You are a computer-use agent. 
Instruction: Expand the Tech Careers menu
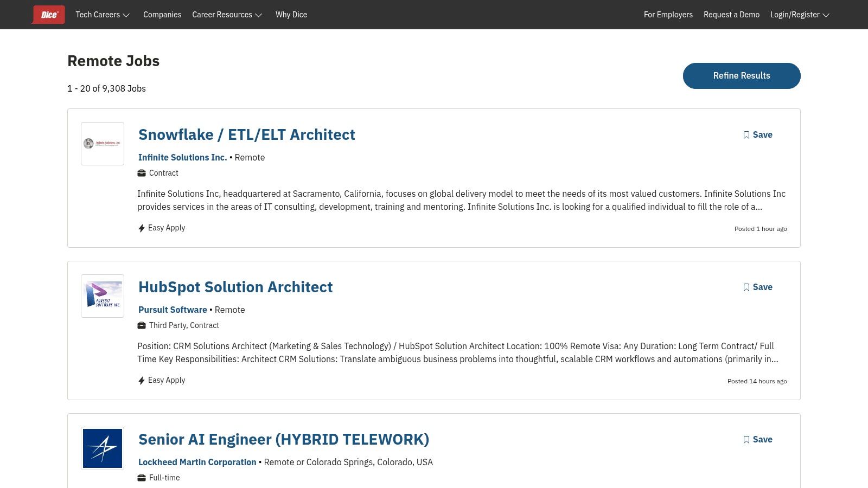103,15
